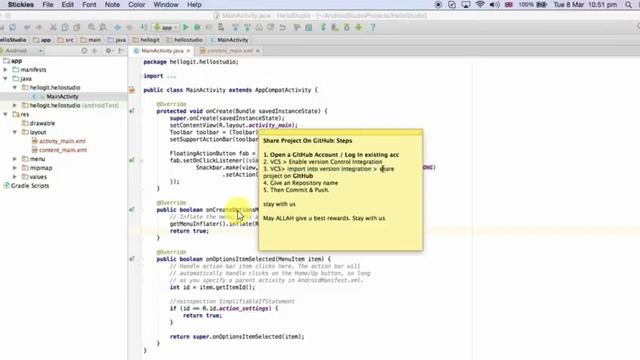Click the Make Project icon
This screenshot has width=640, height=360.
[x=144, y=27]
